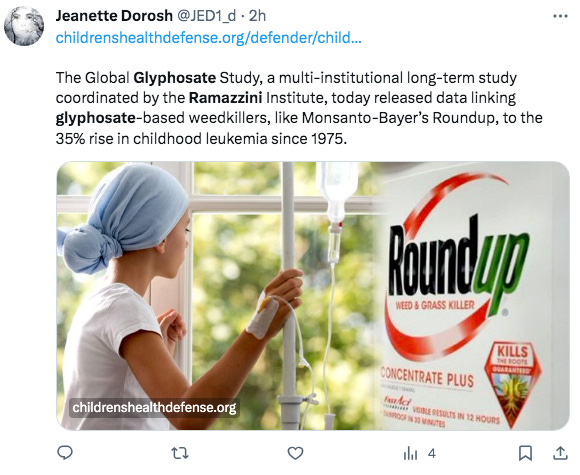The height and width of the screenshot is (475, 580).
Task: Click the @JED1_d handle
Action: point(206,16)
